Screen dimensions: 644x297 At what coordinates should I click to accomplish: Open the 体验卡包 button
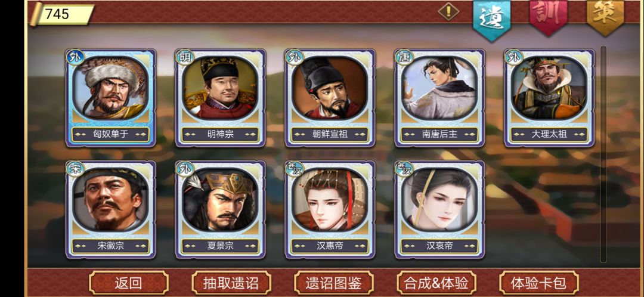click(539, 283)
